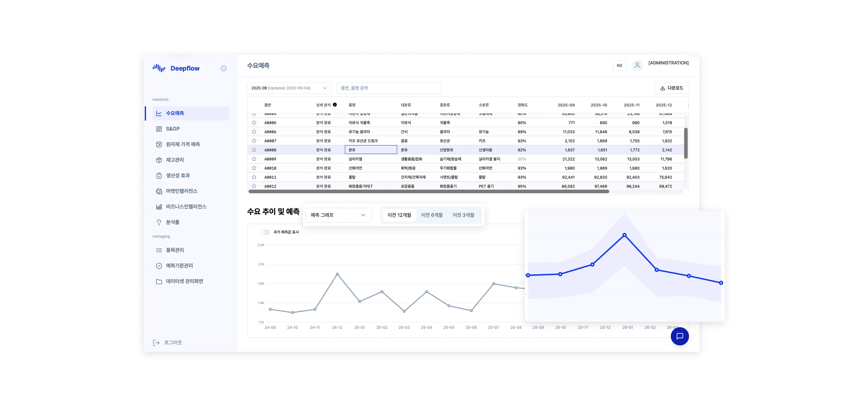Click the 원자재 가격 예측 icon

(159, 144)
